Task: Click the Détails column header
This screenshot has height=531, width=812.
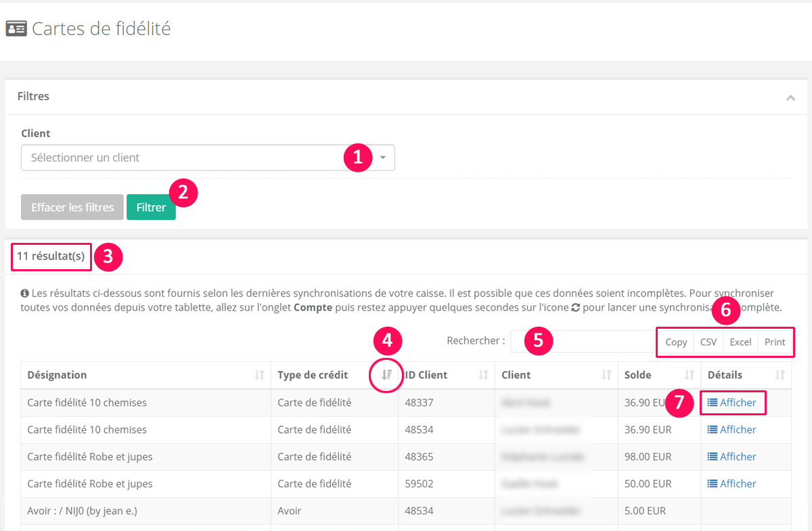Action: tap(746, 375)
